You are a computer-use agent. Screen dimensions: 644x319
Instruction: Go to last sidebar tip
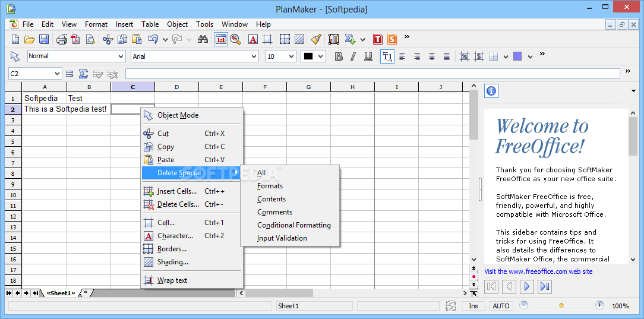click(x=545, y=286)
